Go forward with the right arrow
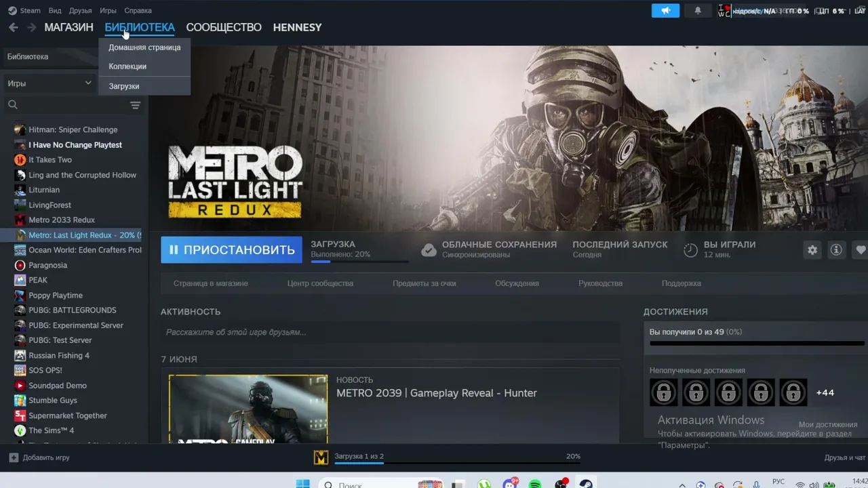This screenshot has width=868, height=488. [32, 27]
